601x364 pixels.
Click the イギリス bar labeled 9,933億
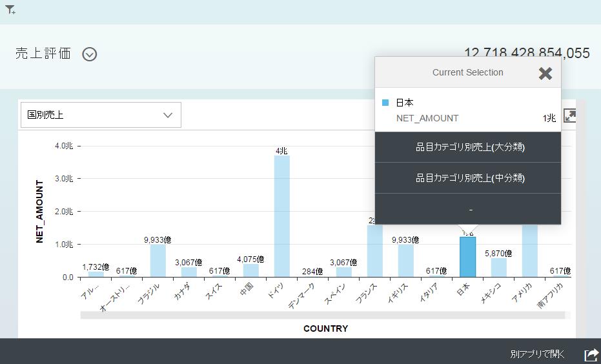[405, 261]
